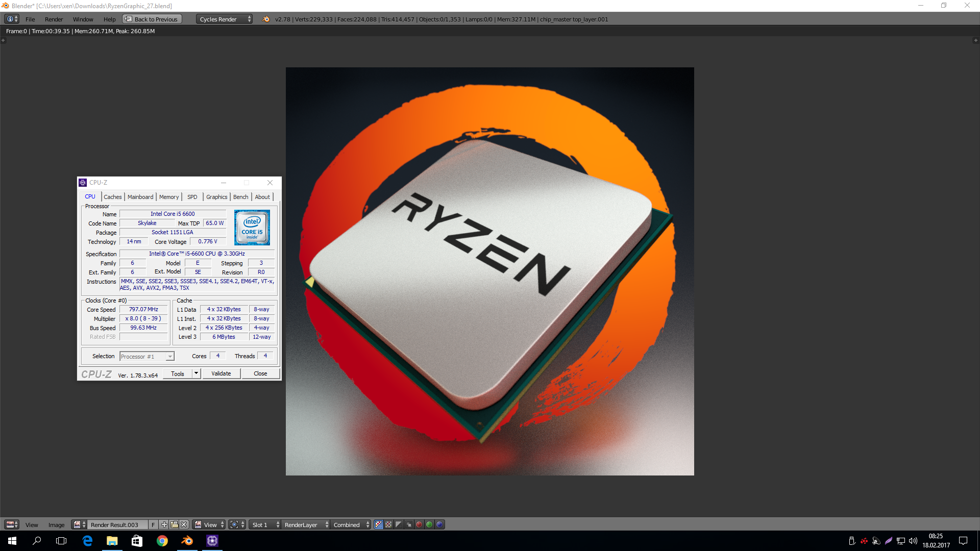Switch to the Bench tab in CPU-Z
The height and width of the screenshot is (551, 980).
[x=241, y=197]
